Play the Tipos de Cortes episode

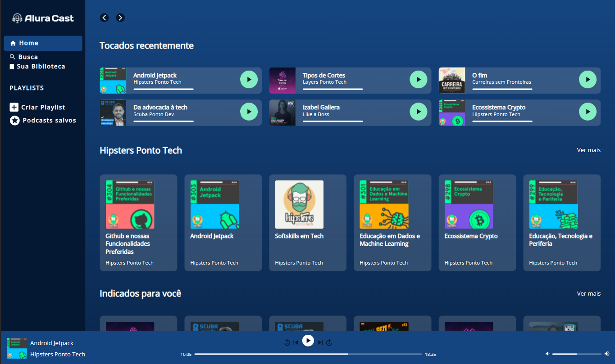(419, 79)
